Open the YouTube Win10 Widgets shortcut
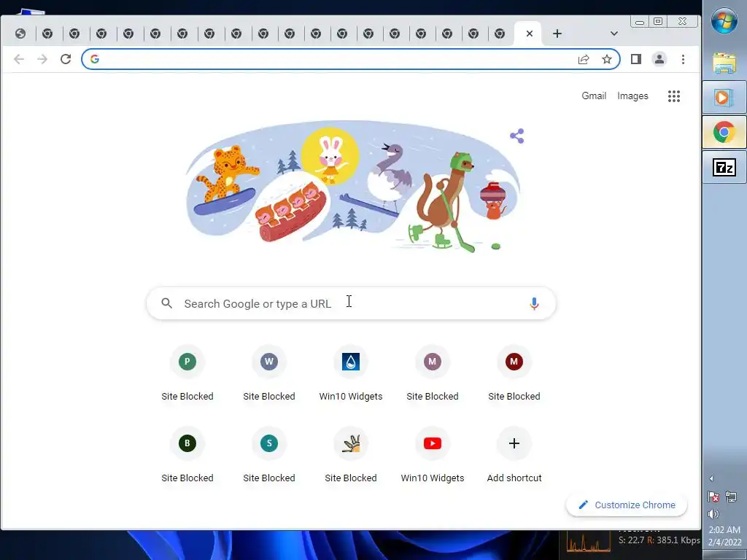Screen dimensions: 747x560 click(432, 456)
